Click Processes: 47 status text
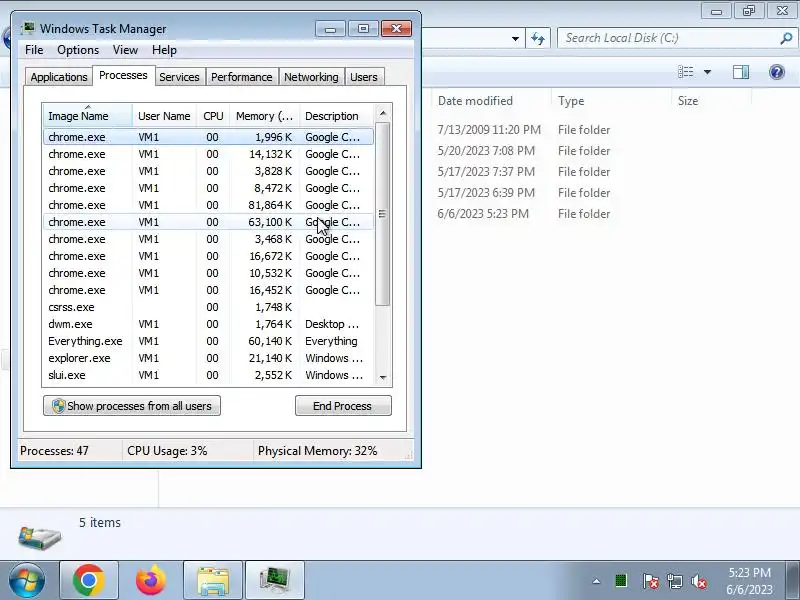Image resolution: width=800 pixels, height=600 pixels. point(54,451)
